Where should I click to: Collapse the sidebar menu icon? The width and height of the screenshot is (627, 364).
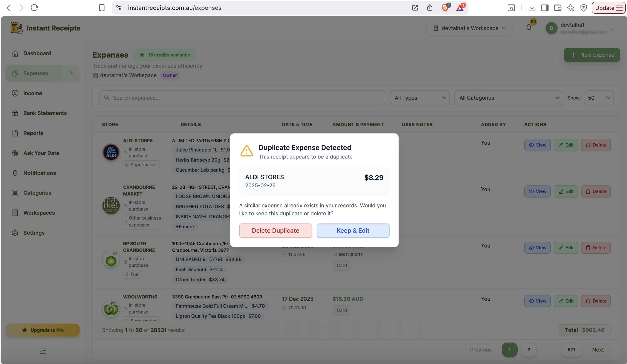click(43, 351)
